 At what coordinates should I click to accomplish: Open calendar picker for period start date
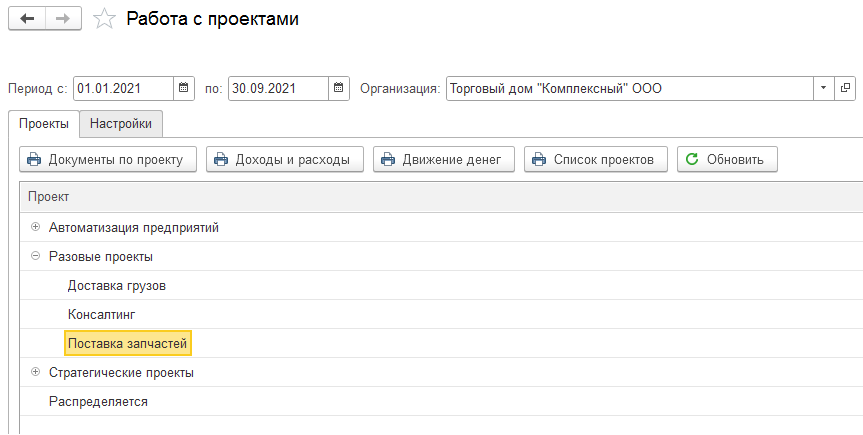(x=184, y=88)
